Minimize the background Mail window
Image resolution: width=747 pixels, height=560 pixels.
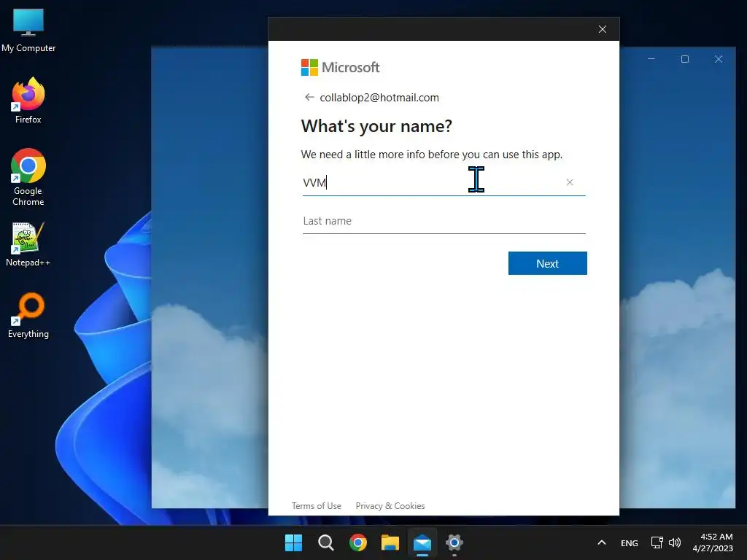coord(651,59)
